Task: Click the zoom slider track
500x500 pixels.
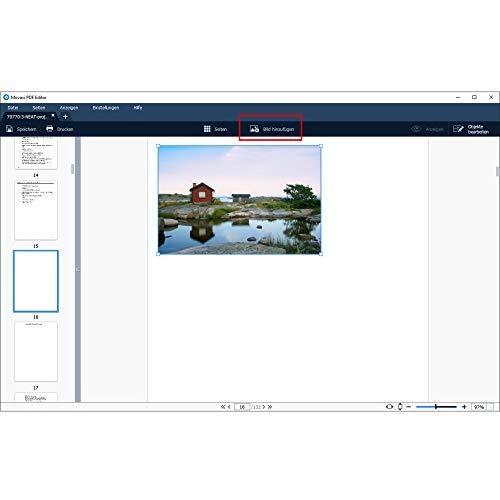Action: (x=436, y=407)
